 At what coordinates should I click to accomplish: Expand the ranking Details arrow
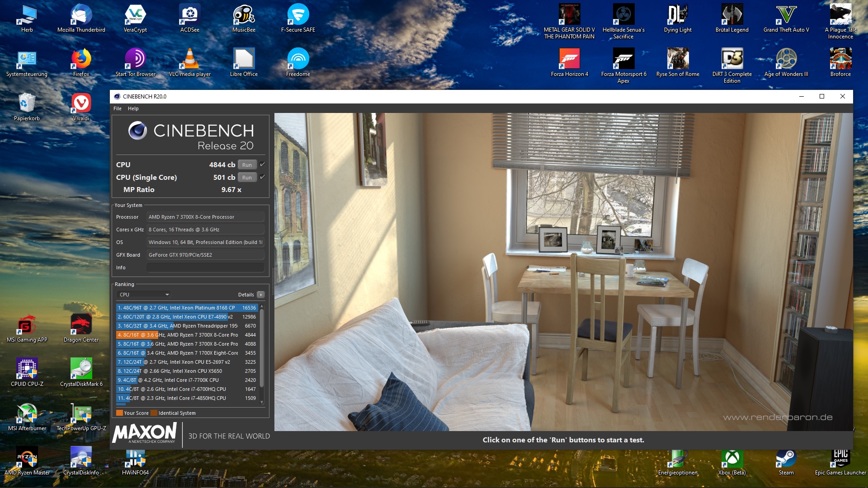[261, 295]
